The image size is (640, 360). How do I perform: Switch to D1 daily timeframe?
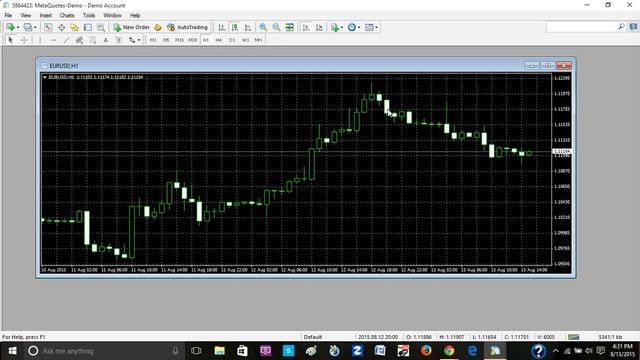(232, 40)
